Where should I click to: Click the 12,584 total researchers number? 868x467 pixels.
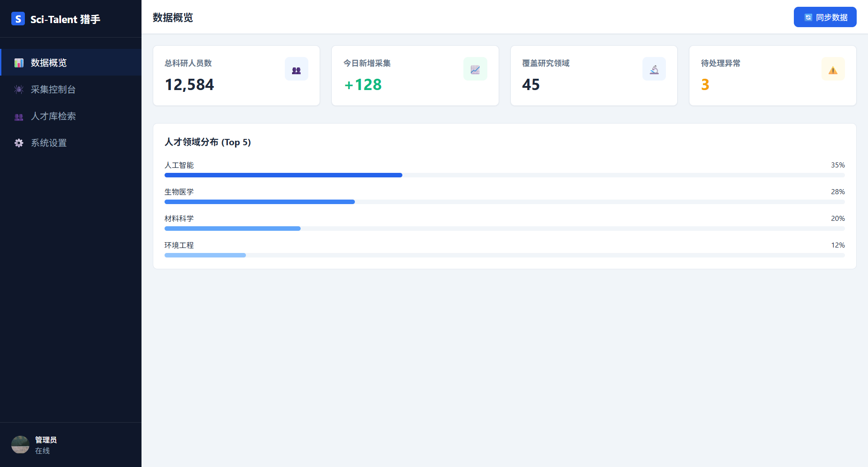[189, 85]
